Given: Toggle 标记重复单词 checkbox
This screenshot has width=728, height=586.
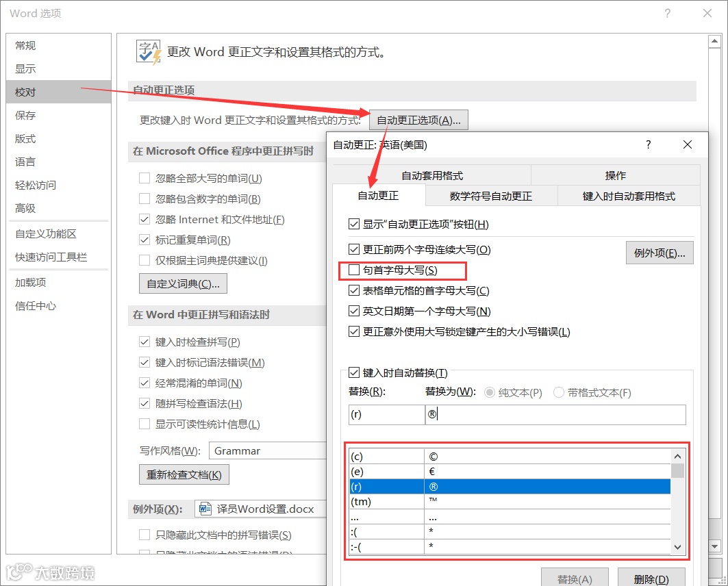Looking at the screenshot, I should (x=145, y=240).
